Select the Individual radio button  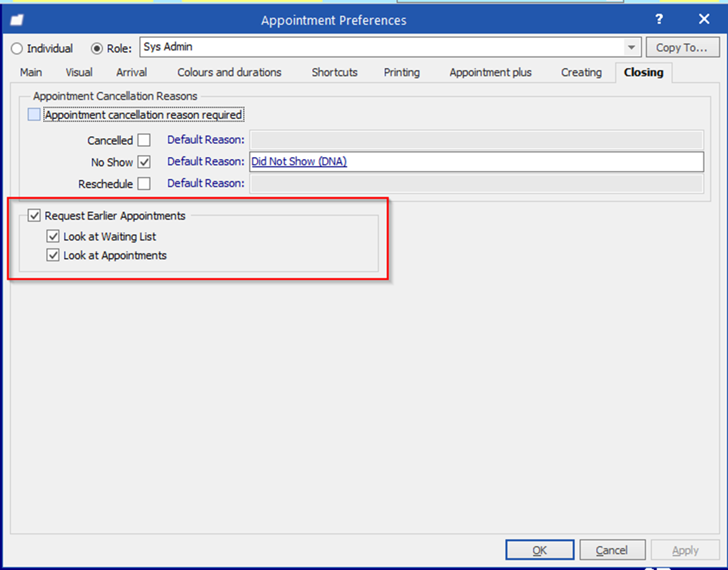click(16, 48)
